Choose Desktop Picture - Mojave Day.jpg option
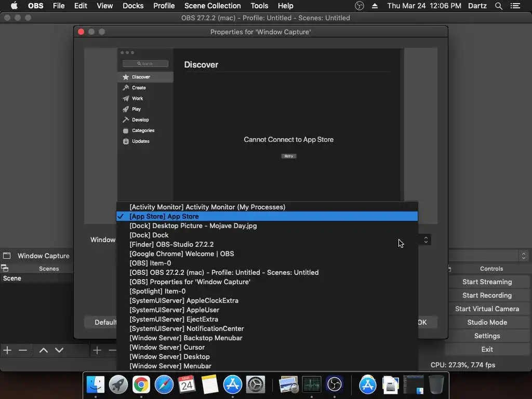532x399 pixels. [267, 225]
